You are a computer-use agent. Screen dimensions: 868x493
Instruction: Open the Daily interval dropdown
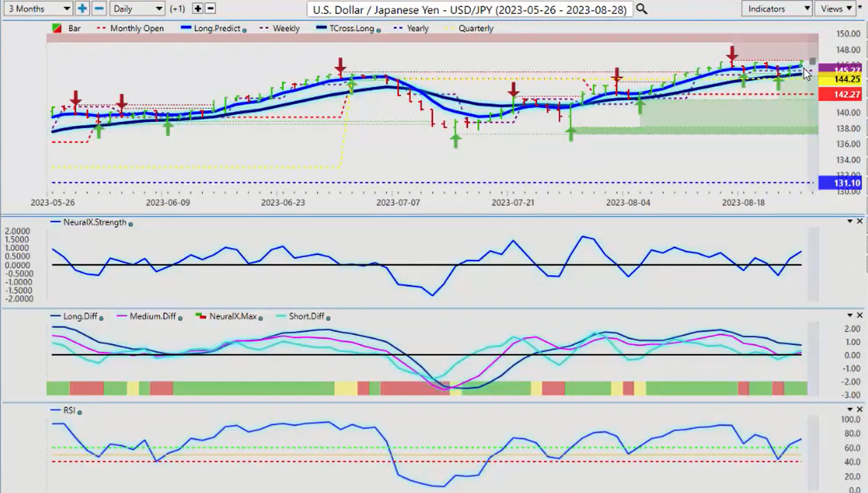pos(138,8)
